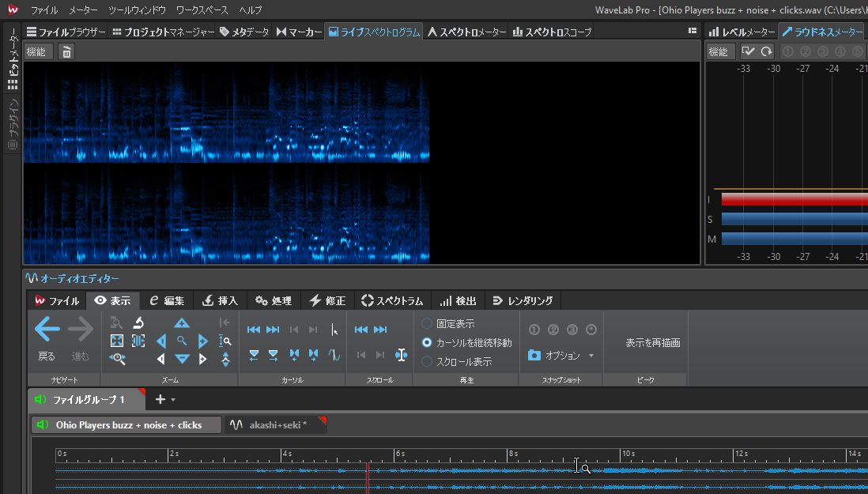Viewport: 868px width, 494px height.
Task: Move cursor to file start in Cursor group
Action: (x=254, y=330)
